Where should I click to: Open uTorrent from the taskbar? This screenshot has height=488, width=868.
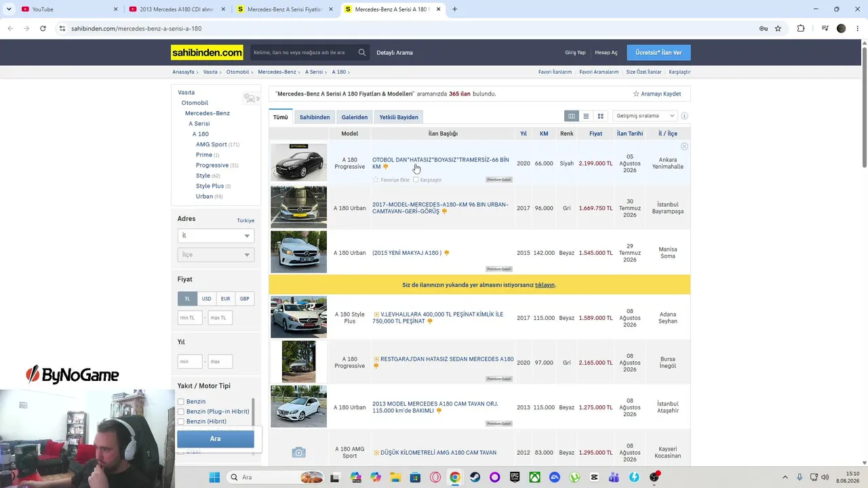tap(574, 477)
